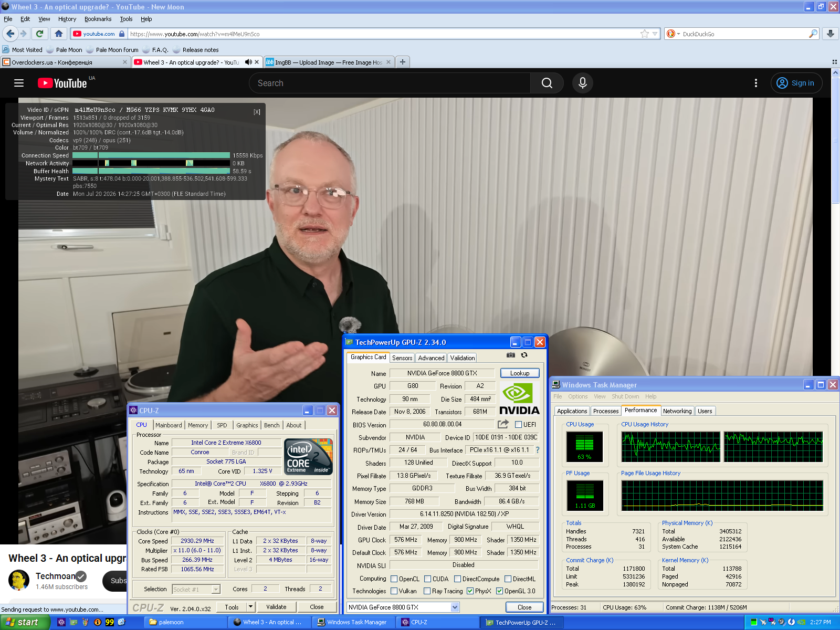The width and height of the screenshot is (840, 630).
Task: Close the ImgBB browser tab
Action: [388, 62]
